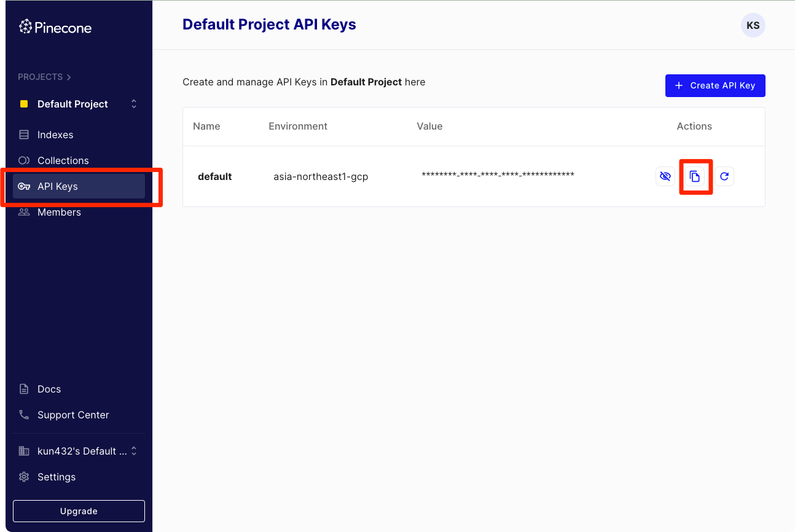The image size is (795, 532).
Task: Click the Docs document icon
Action: tap(24, 389)
